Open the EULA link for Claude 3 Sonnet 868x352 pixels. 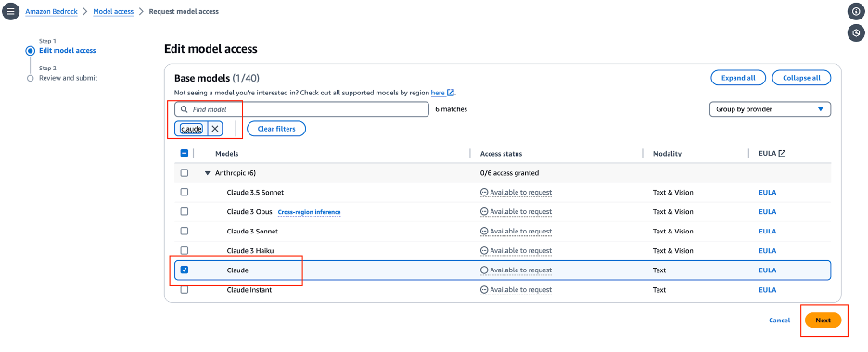pos(767,231)
